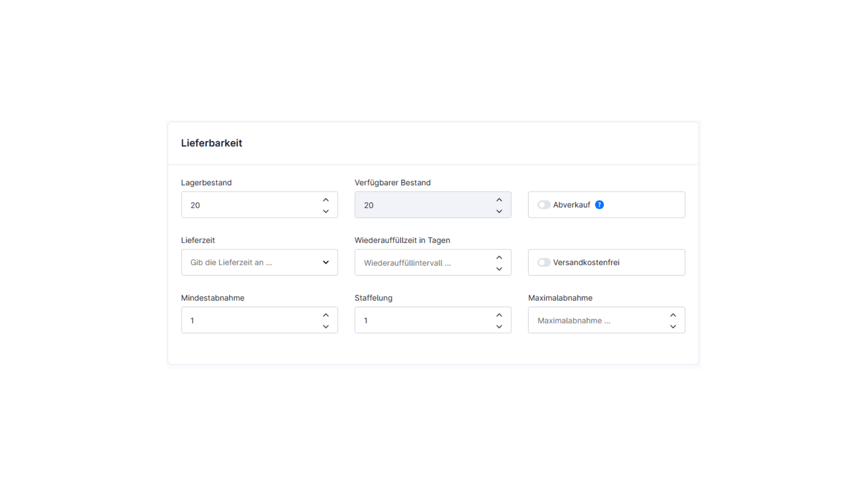Viewport: 868px width, 488px height.
Task: Focus the Lagerbestand number field
Action: 259,205
